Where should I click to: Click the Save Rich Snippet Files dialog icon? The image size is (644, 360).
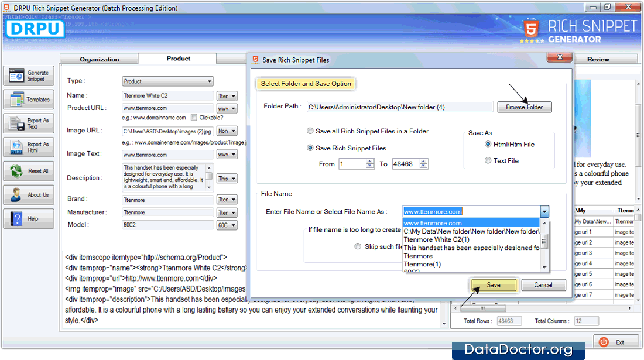[x=255, y=60]
